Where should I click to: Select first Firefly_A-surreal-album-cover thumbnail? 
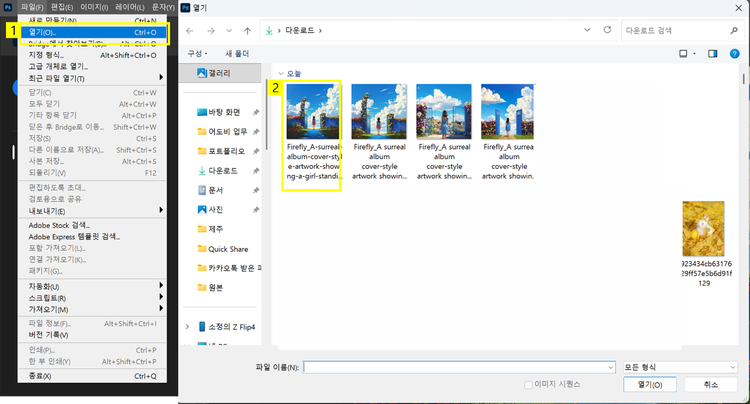coord(313,111)
